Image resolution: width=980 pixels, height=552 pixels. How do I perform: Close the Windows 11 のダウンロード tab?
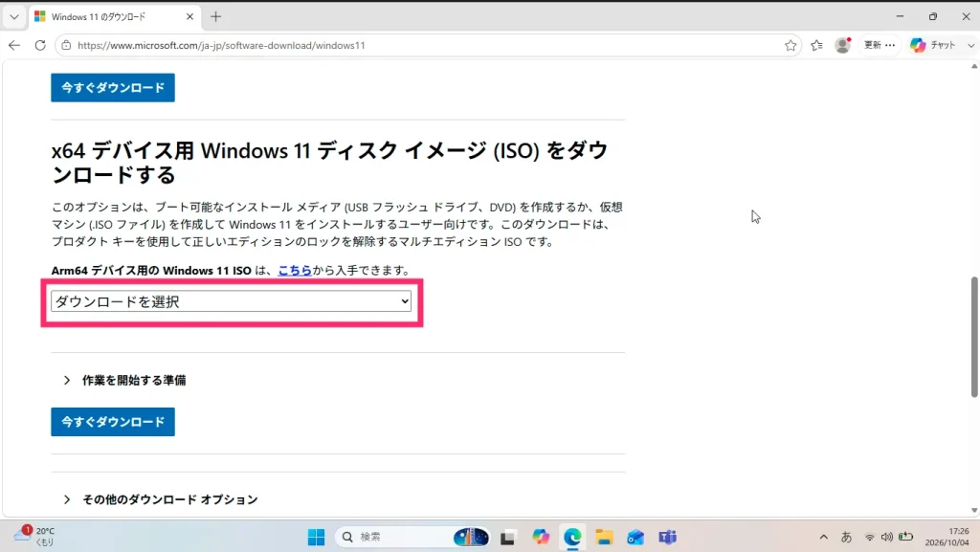pyautogui.click(x=190, y=17)
